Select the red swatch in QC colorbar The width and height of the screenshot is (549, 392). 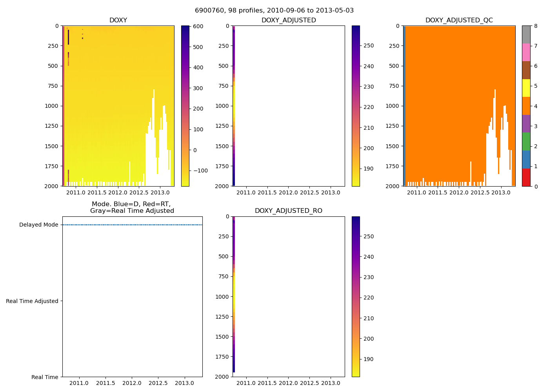[x=526, y=177]
